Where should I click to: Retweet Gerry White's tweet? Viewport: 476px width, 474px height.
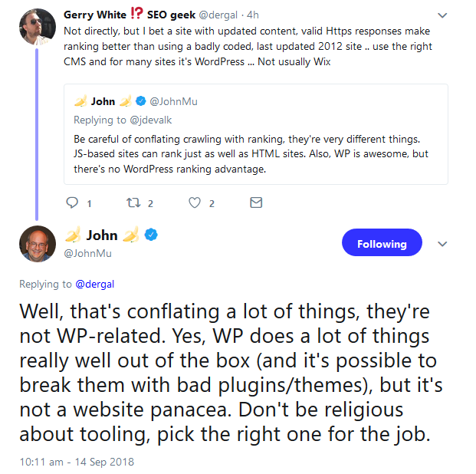coord(133,203)
